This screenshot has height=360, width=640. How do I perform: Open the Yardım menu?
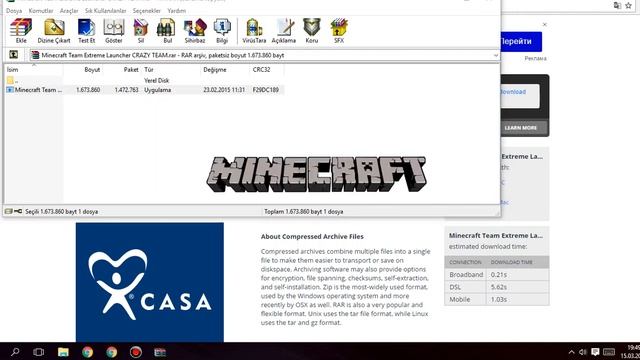[177, 11]
